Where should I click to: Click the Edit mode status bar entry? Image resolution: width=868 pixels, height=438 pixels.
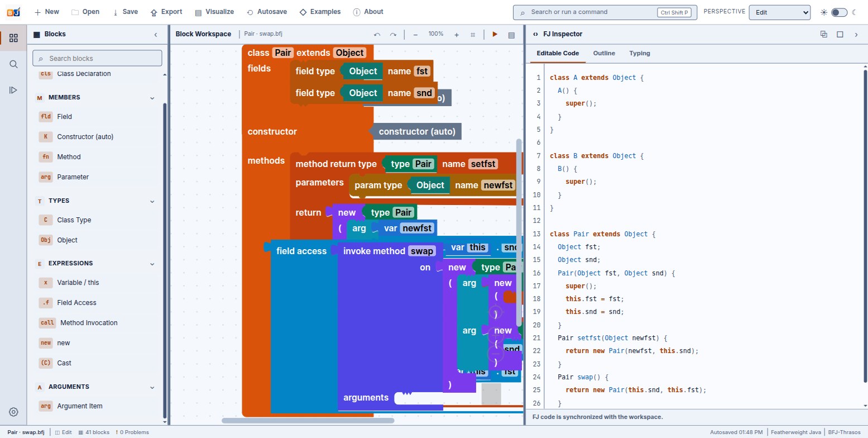pos(64,432)
